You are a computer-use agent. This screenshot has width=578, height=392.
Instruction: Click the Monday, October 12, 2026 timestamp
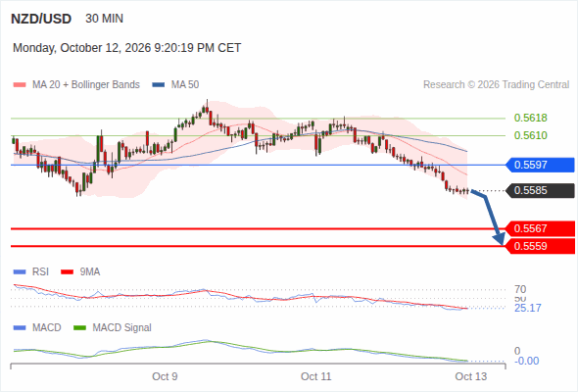click(x=126, y=48)
